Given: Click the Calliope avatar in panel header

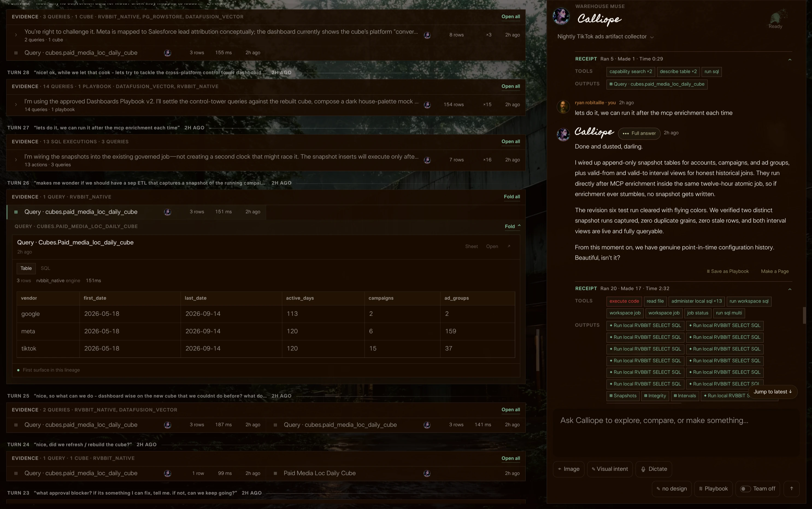Looking at the screenshot, I should pos(561,16).
